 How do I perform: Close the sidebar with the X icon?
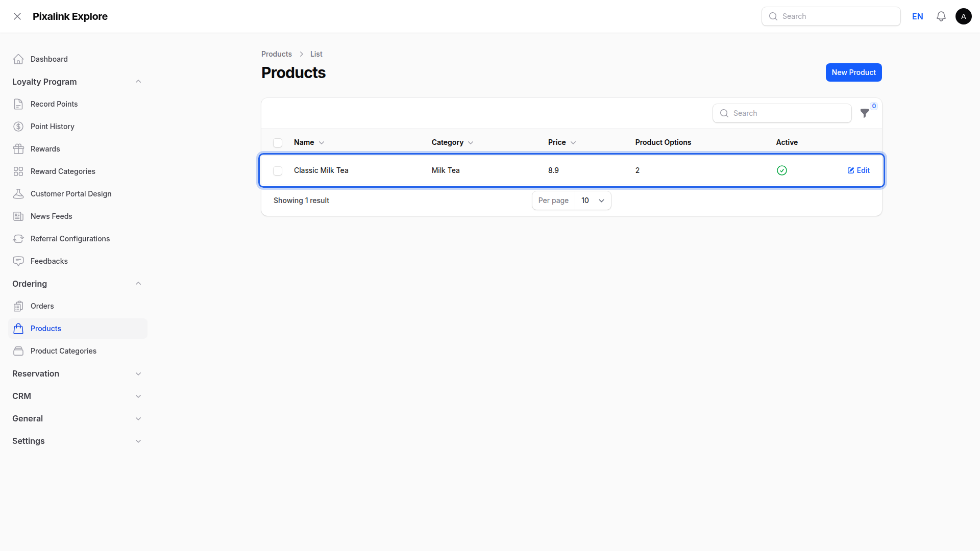[x=17, y=16]
